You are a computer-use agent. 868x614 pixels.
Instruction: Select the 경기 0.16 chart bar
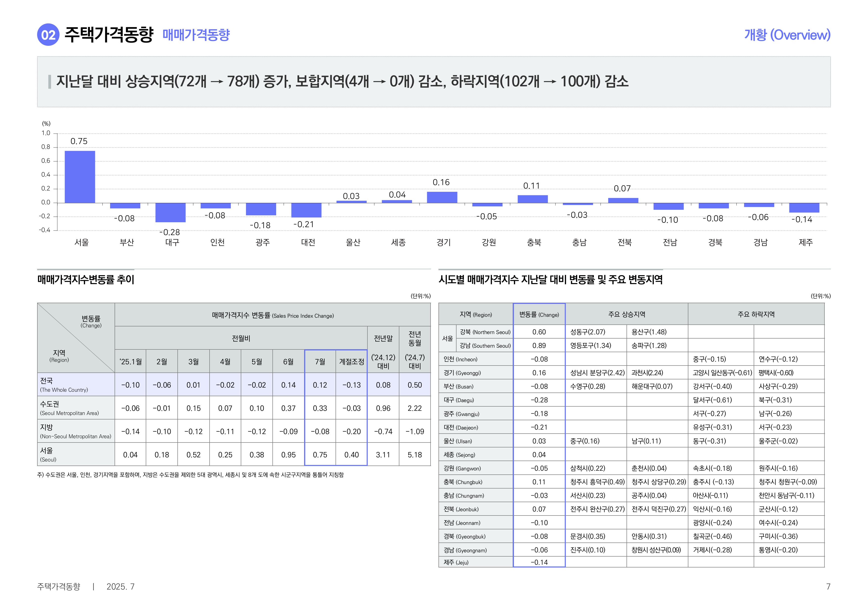[x=442, y=197]
